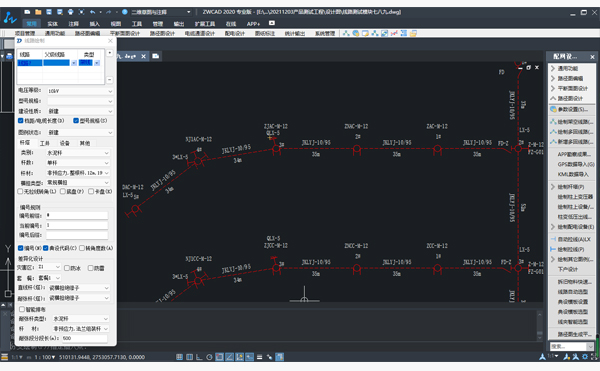Click GPS数据导入(G) in the right panel
This screenshot has height=371, width=600.
coord(576,164)
